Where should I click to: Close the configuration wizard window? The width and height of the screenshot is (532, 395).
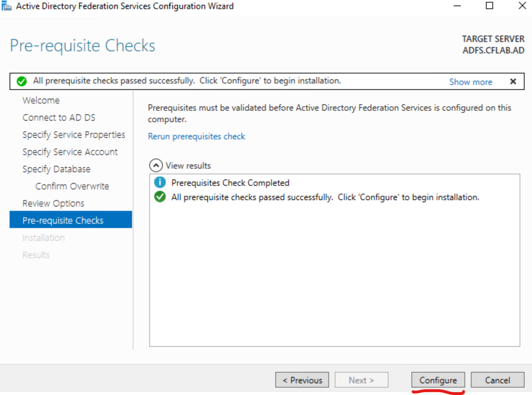[522, 6]
